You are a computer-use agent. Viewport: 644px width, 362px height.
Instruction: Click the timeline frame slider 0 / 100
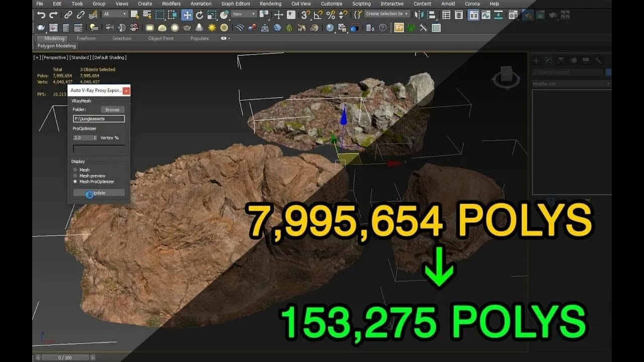click(x=65, y=357)
